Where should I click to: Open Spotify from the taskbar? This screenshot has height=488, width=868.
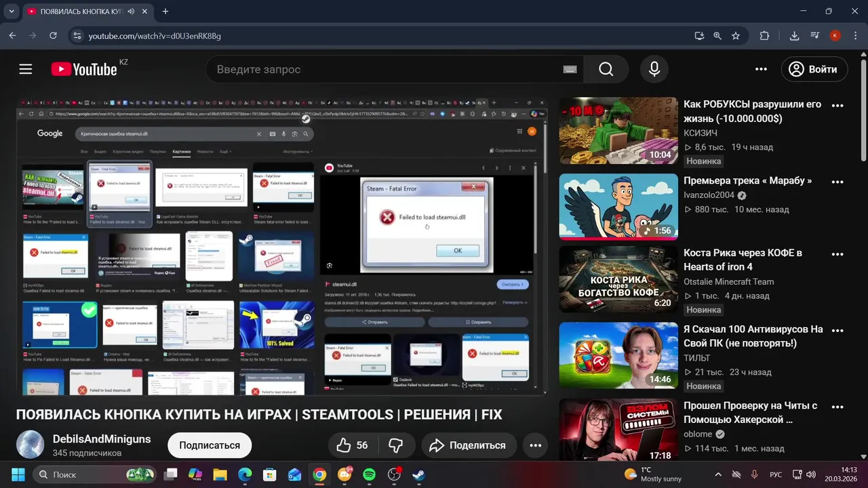[x=369, y=474]
